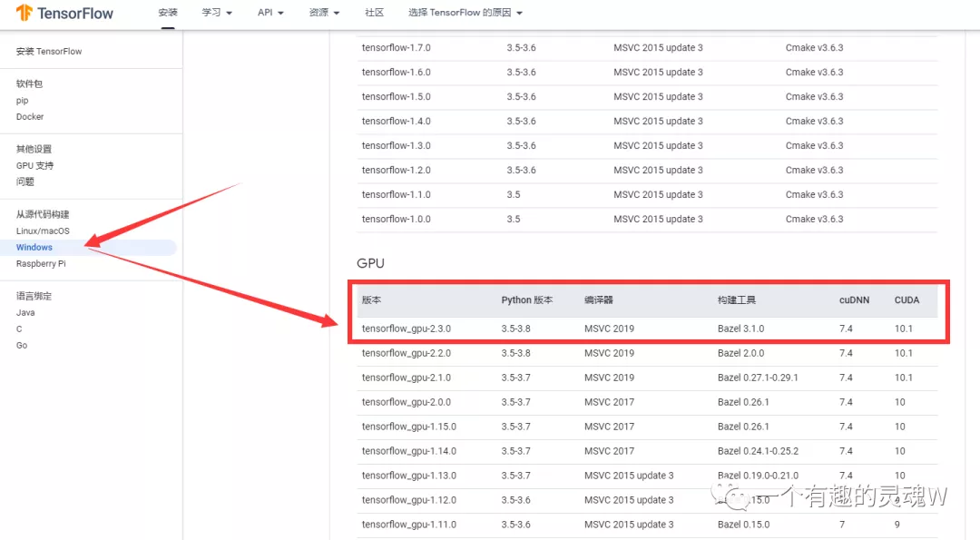Expand the 学习 dropdown menu

217,13
